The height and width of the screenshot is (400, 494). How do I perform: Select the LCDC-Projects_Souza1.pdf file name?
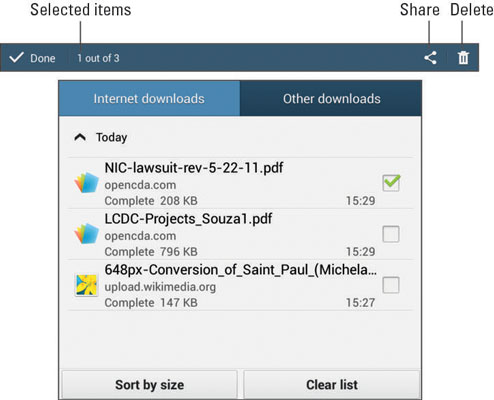coord(188,219)
